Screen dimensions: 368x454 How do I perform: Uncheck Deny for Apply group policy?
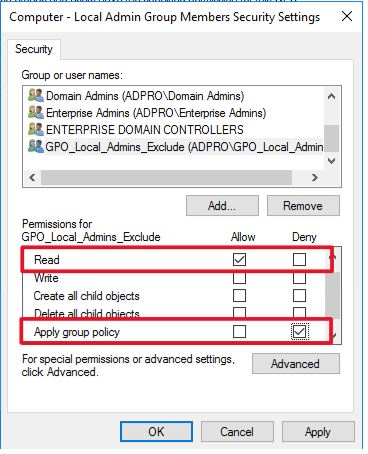tap(299, 331)
